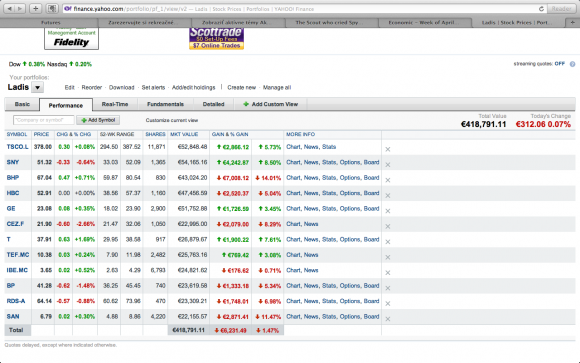Go back with the browser back arrow
The image size is (580, 363).
point(10,9)
